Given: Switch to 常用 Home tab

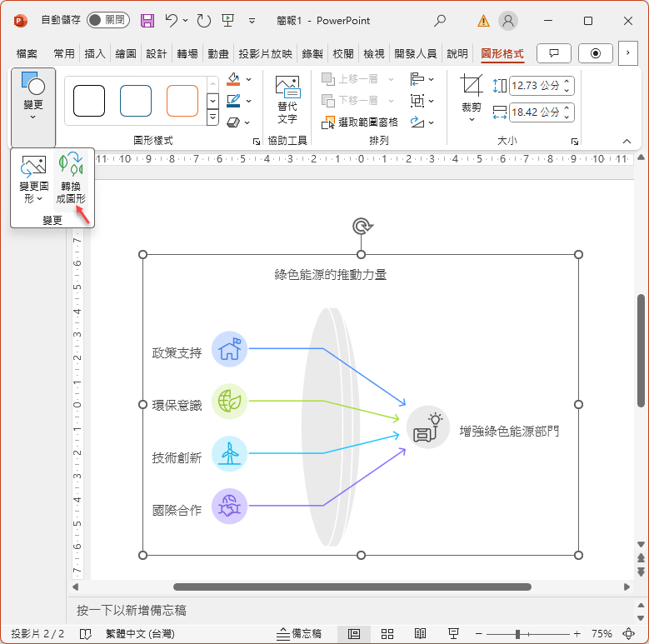Looking at the screenshot, I should [64, 54].
